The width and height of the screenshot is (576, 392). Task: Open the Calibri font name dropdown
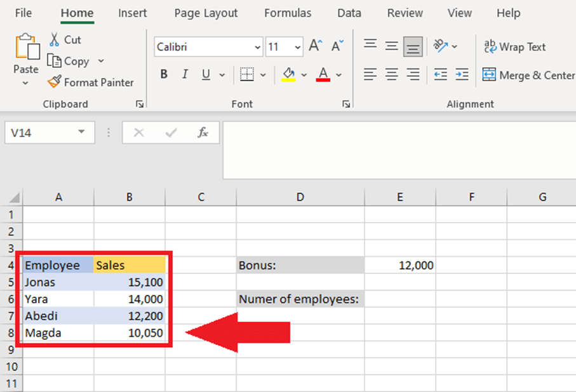(257, 47)
